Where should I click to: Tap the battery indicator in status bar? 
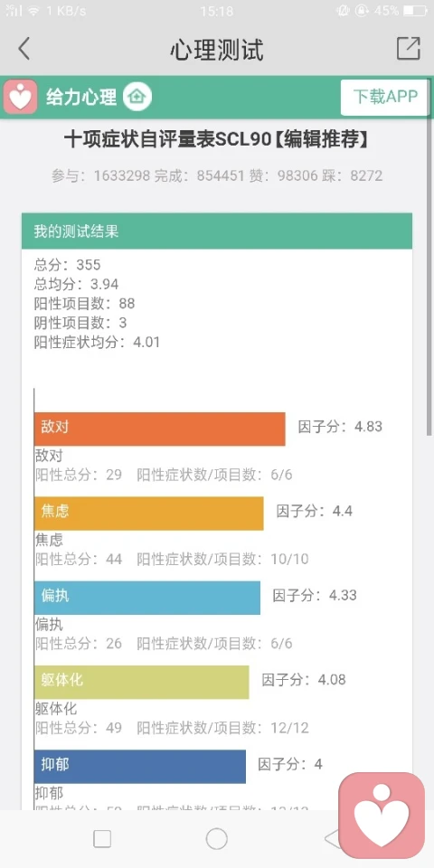point(415,11)
